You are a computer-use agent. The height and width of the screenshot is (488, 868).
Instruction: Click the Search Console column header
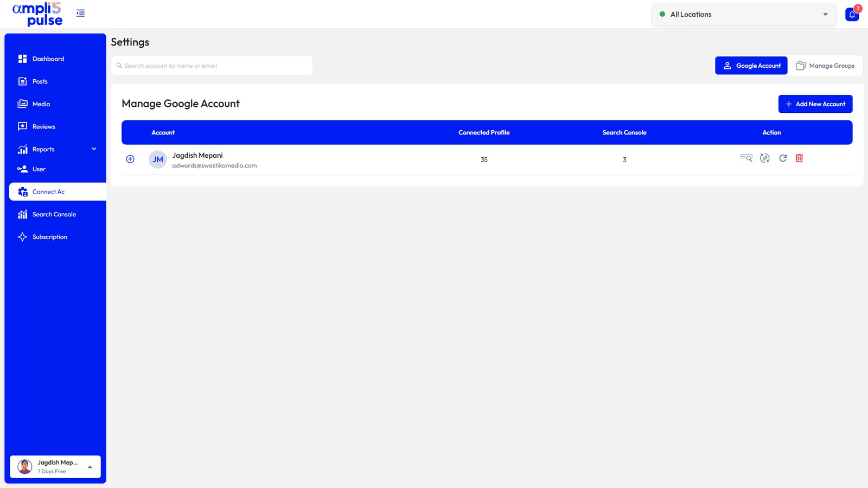[x=624, y=132]
